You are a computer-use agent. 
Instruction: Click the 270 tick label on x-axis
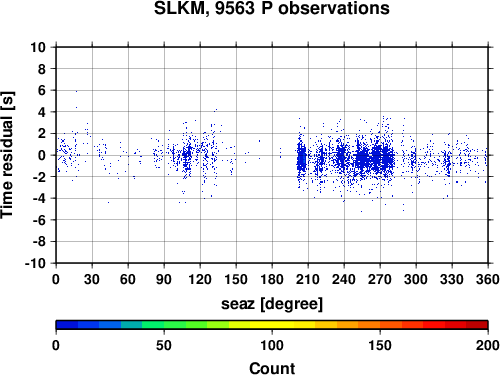tap(380, 279)
